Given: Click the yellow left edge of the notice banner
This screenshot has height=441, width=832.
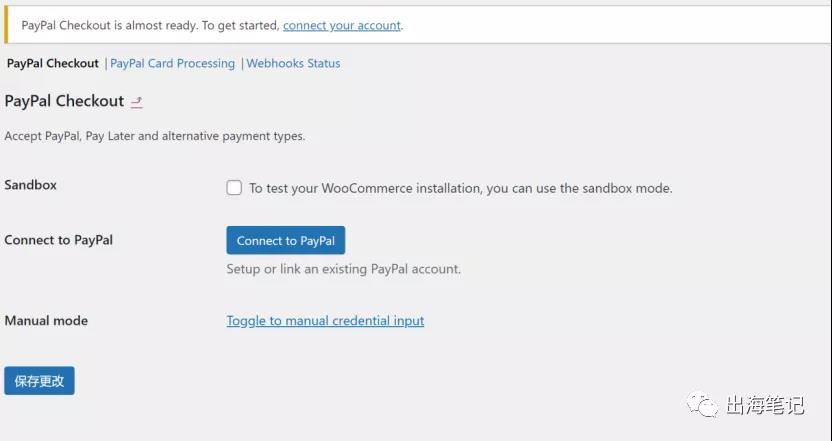Looking at the screenshot, I should (x=6, y=25).
